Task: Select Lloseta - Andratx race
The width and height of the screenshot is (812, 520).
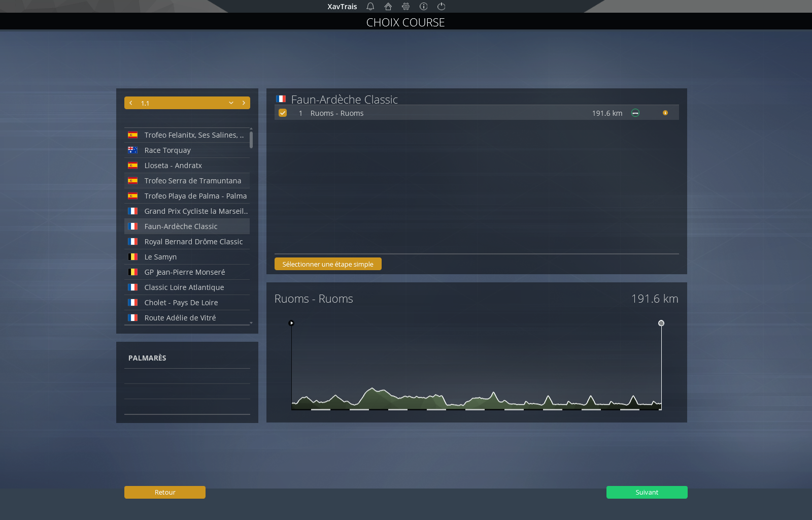Action: 187,166
